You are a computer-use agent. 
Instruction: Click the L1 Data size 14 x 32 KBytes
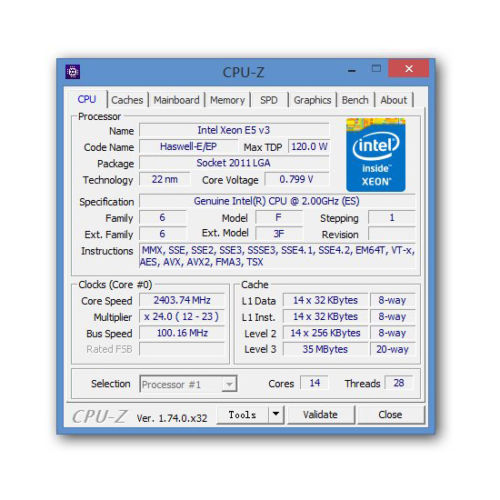pos(325,300)
